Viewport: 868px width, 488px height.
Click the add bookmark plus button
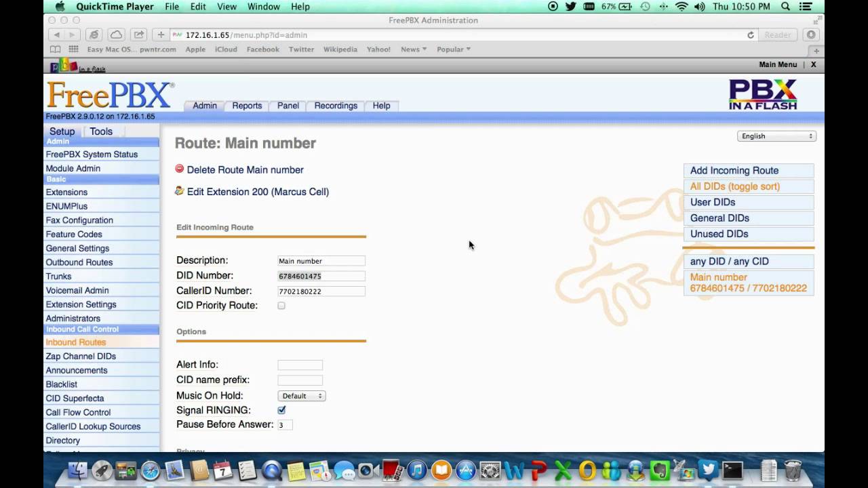point(161,35)
